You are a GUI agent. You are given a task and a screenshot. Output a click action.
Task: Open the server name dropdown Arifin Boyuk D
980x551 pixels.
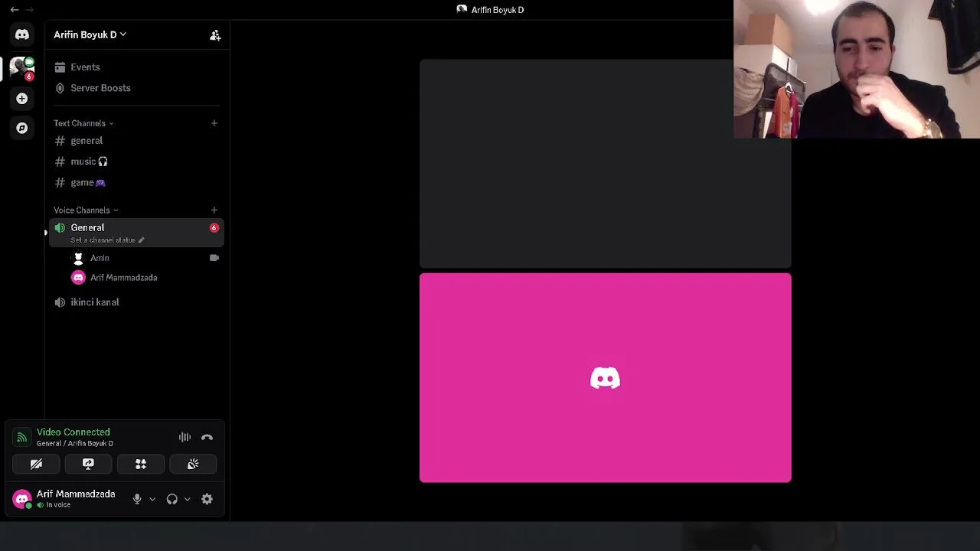pos(90,34)
